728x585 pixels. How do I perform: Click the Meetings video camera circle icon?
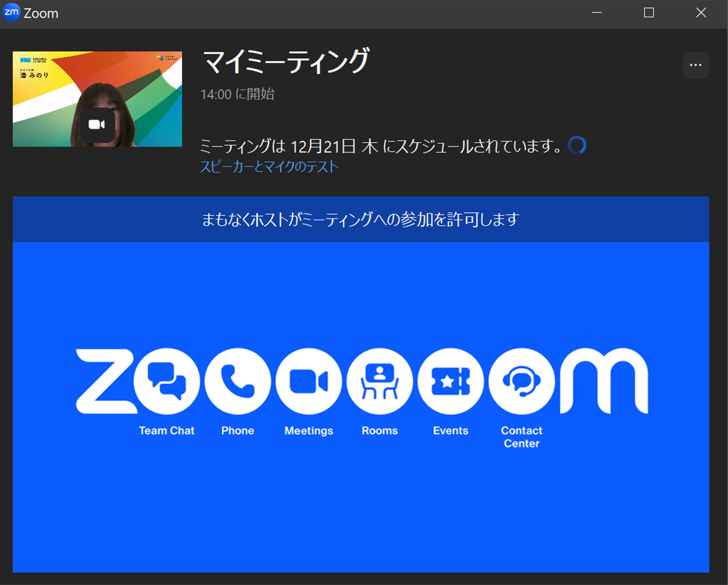(309, 381)
